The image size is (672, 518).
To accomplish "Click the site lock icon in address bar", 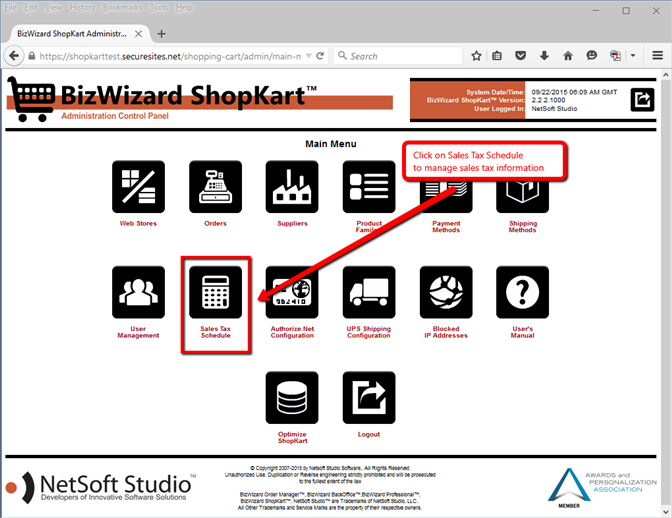I will 32,56.
